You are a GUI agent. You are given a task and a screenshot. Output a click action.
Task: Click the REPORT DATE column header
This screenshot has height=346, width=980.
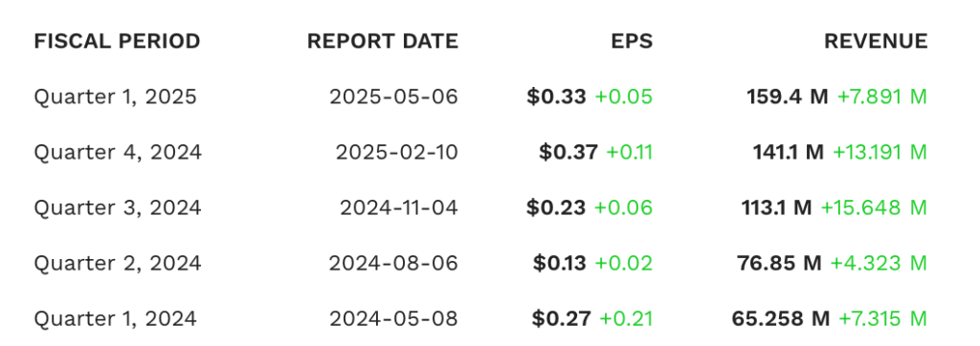(x=383, y=41)
